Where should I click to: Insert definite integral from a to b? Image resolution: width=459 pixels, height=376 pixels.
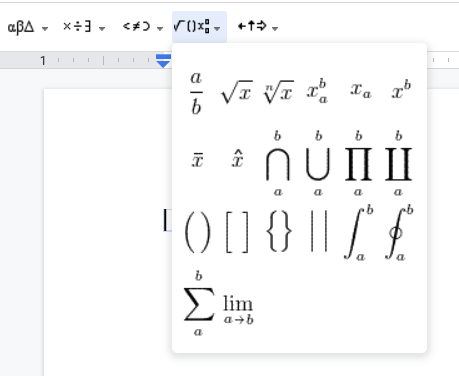point(358,232)
